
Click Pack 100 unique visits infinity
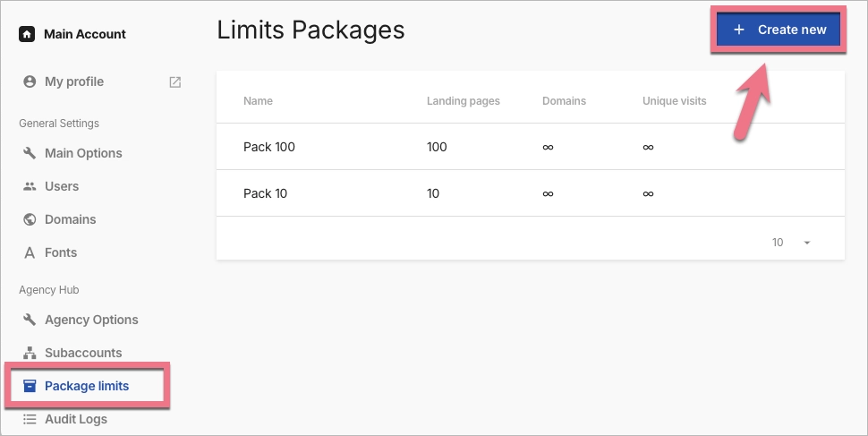point(648,147)
